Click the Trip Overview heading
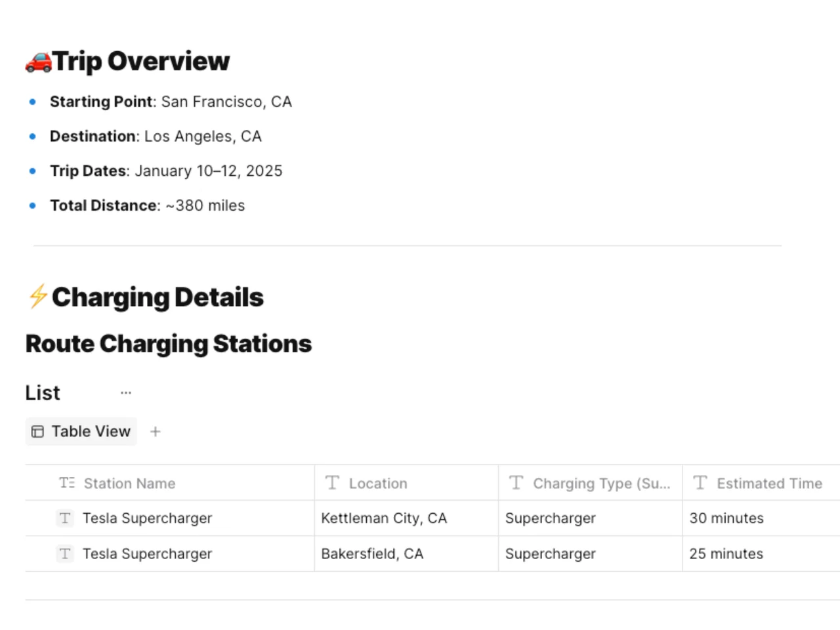Screen dimensions: 840x630 click(x=141, y=61)
